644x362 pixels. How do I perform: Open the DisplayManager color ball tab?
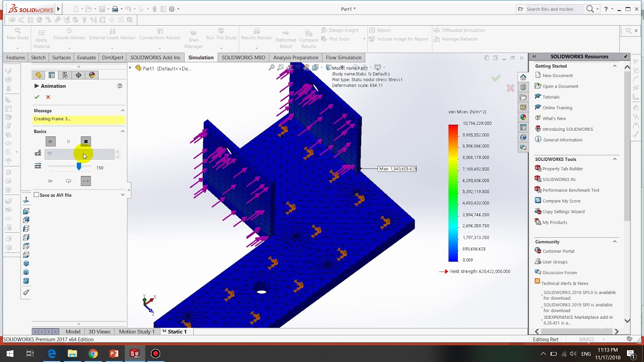[92, 75]
